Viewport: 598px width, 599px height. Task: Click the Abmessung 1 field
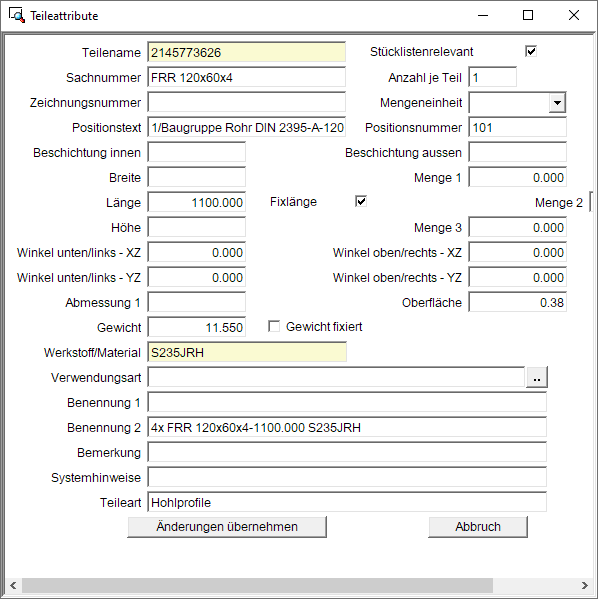coord(197,303)
